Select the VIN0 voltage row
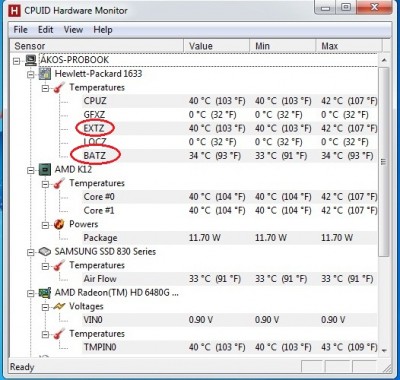The height and width of the screenshot is (380, 400). coord(230,320)
